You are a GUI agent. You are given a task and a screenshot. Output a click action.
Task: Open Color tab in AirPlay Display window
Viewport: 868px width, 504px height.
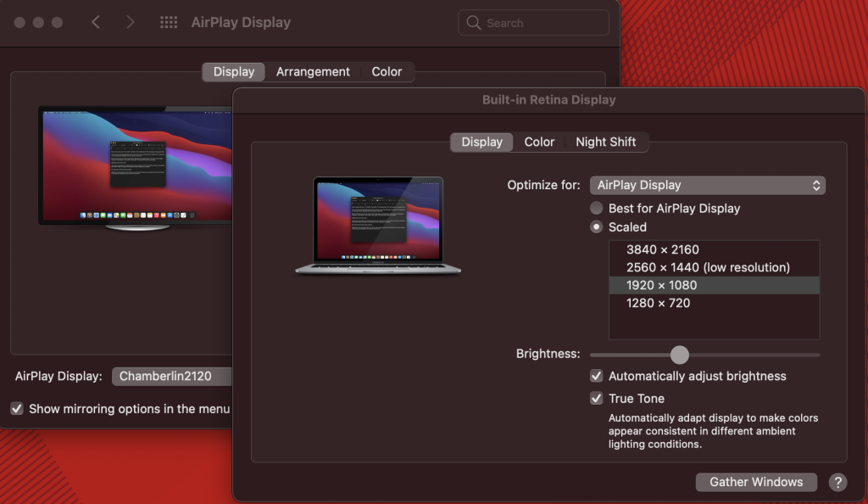[x=387, y=72]
